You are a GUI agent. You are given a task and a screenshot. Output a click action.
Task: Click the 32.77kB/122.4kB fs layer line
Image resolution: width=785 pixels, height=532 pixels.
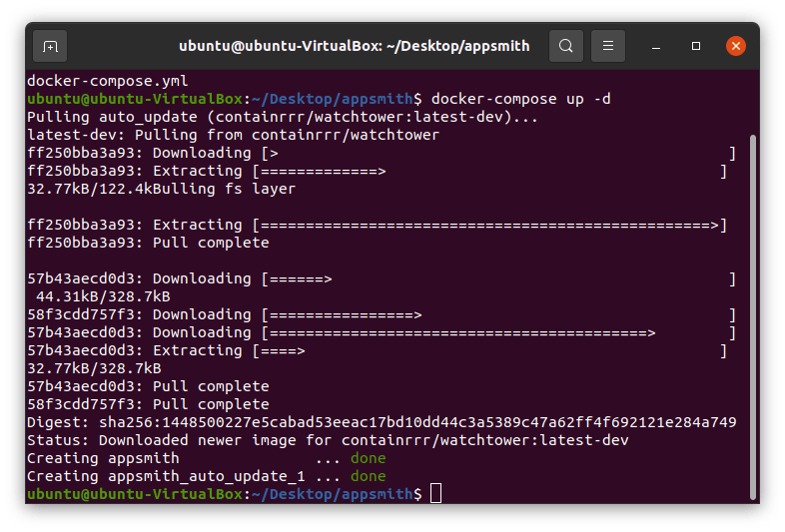[x=161, y=189]
